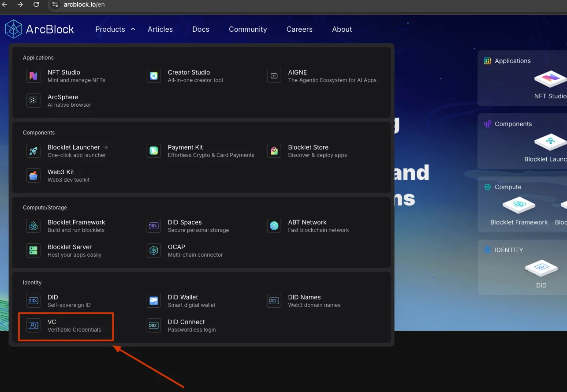Open the DID Connect icon
The width and height of the screenshot is (567, 392).
coord(153,325)
